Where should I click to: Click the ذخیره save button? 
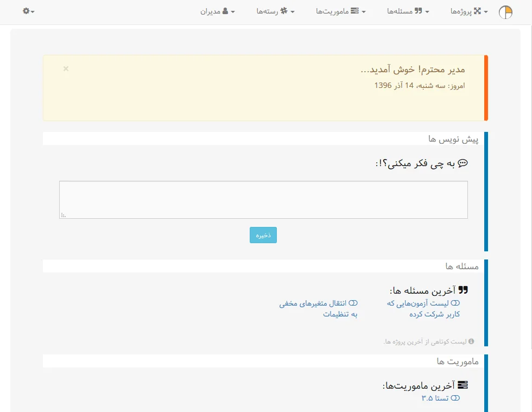pos(263,235)
